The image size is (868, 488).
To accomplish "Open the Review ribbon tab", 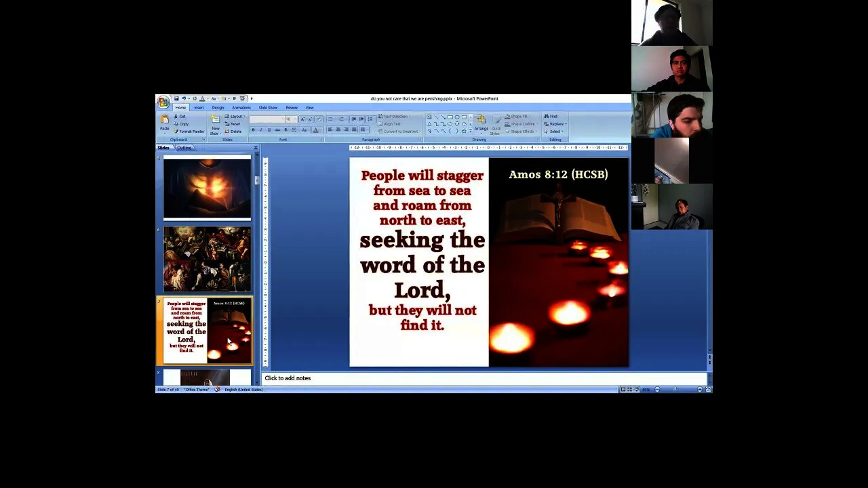I will click(292, 108).
